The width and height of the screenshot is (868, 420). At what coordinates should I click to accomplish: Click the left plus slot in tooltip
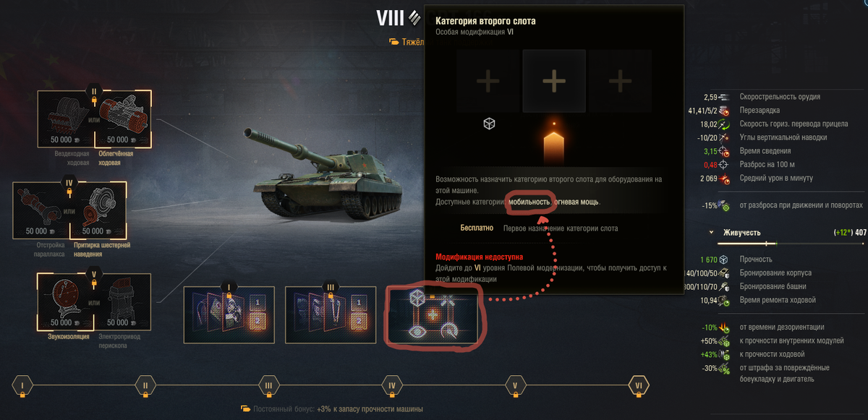tap(488, 82)
